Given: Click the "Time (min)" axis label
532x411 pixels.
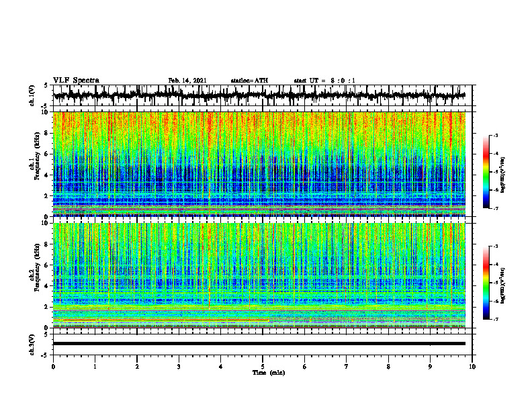Looking at the screenshot, I should 269,373.
